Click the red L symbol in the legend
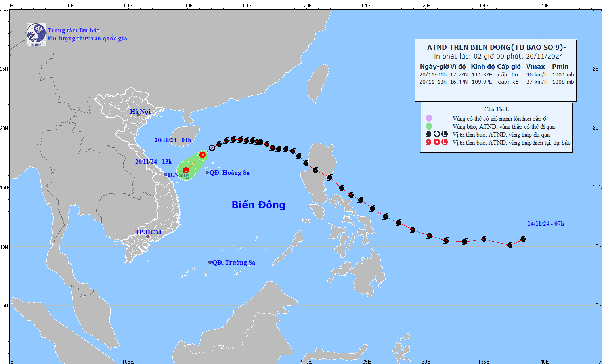 (x=445, y=142)
